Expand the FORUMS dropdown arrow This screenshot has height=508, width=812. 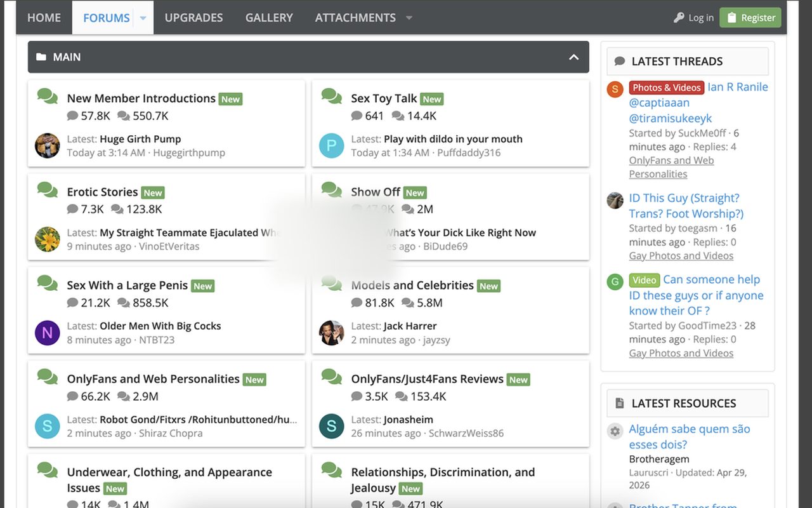143,18
